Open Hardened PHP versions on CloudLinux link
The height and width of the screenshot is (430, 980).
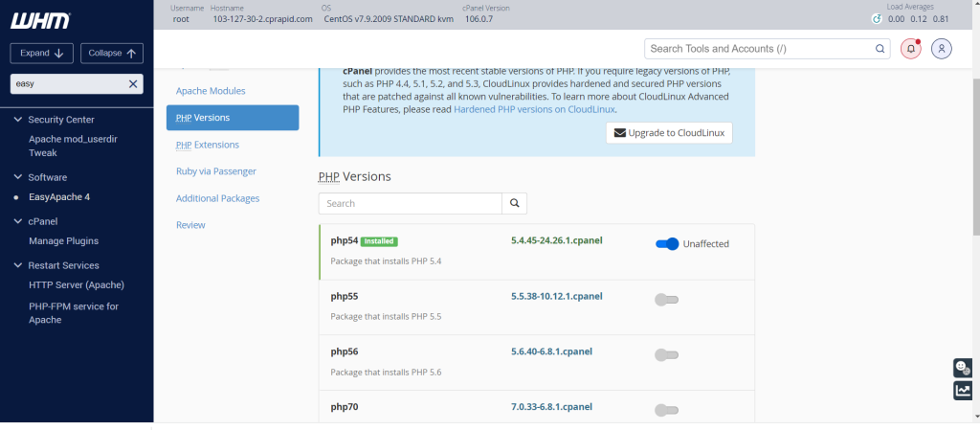tap(535, 109)
